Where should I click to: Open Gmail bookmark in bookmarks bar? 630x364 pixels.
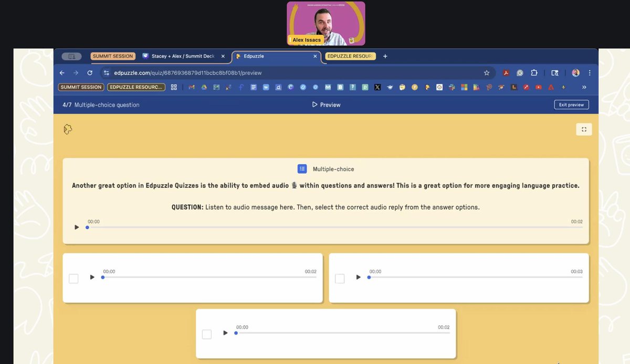[192, 87]
